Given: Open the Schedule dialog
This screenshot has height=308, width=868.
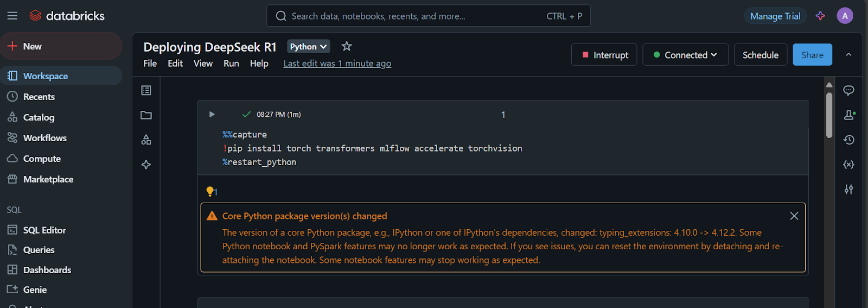Looking at the screenshot, I should [x=761, y=55].
